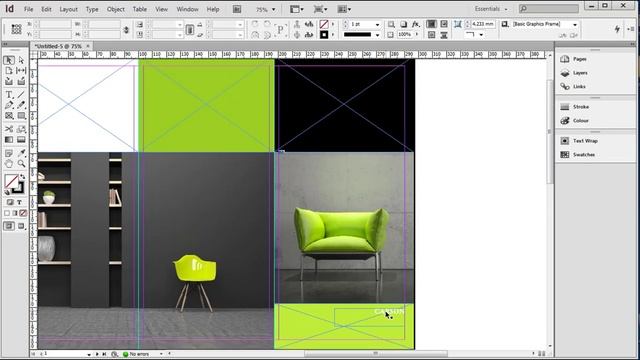This screenshot has width=640, height=360.
Task: Select the Page tool
Action: [x=9, y=71]
